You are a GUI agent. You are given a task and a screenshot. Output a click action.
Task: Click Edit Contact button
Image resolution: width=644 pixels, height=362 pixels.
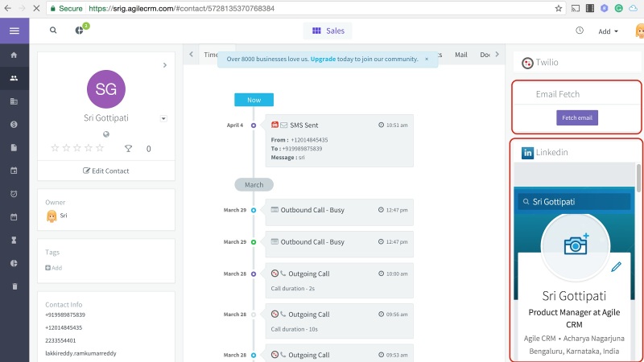click(106, 171)
